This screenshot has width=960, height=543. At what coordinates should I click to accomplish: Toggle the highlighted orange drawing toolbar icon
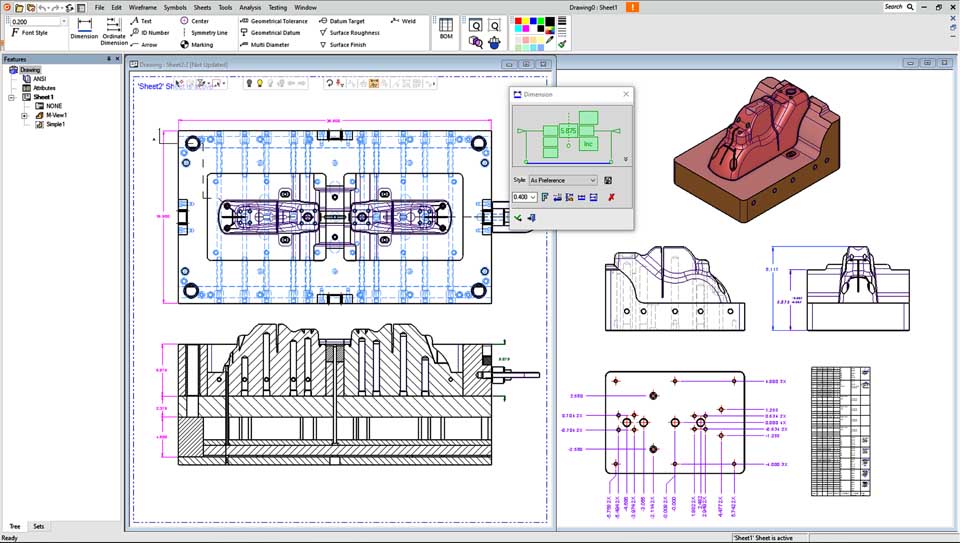coord(373,83)
